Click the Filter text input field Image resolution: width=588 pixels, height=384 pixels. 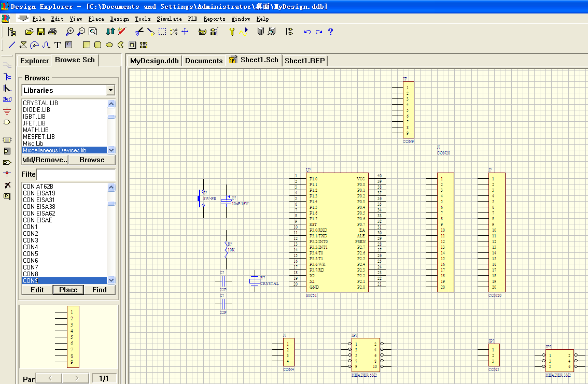76,174
